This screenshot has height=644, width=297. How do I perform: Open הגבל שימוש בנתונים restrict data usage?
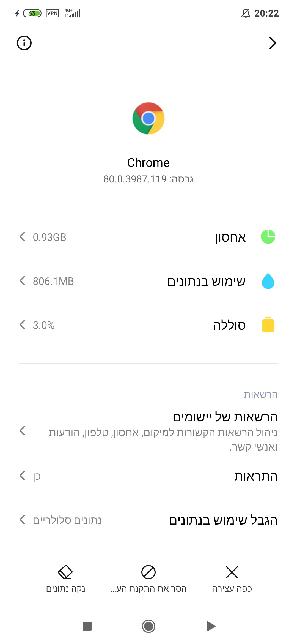[x=223, y=520]
